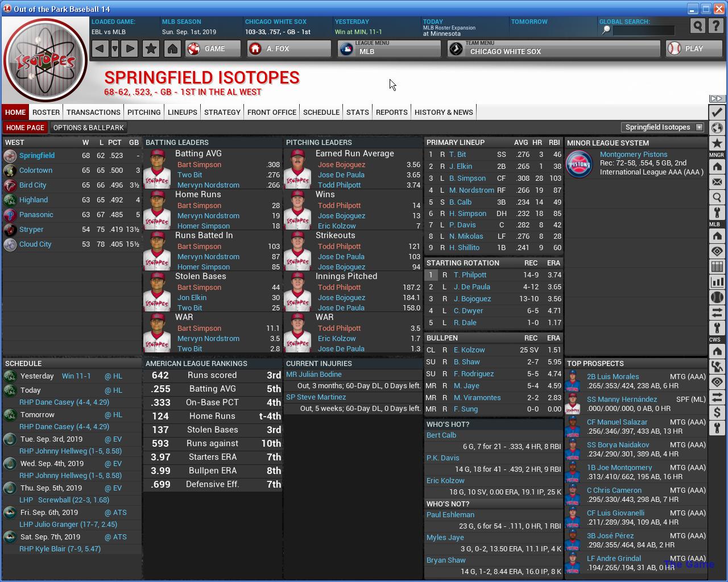Click the swap arrows icon under CWS section

717,397
